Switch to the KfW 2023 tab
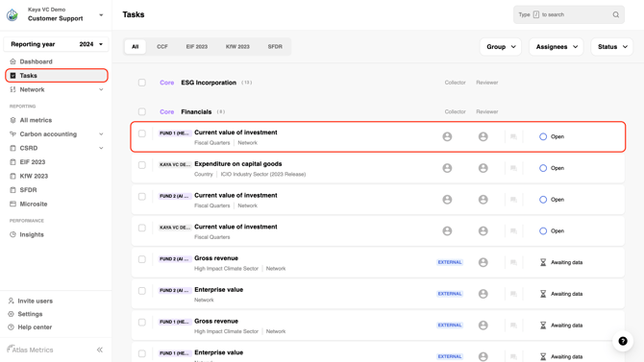Viewport: 644px width, 362px height. [237, 47]
